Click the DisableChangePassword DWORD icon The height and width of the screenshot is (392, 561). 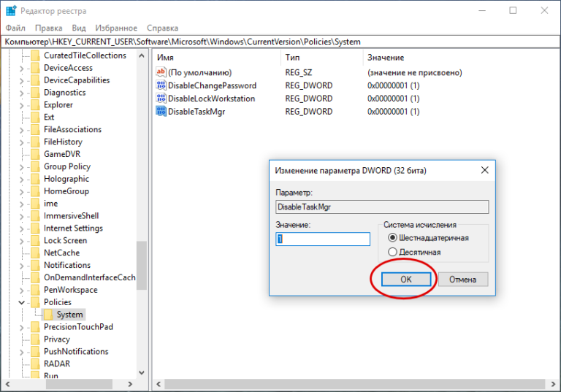(x=161, y=85)
